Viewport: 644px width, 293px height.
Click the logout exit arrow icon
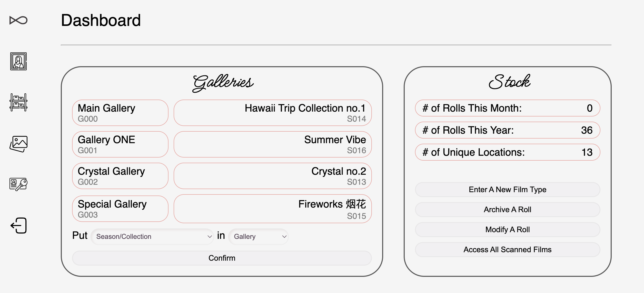(x=18, y=226)
